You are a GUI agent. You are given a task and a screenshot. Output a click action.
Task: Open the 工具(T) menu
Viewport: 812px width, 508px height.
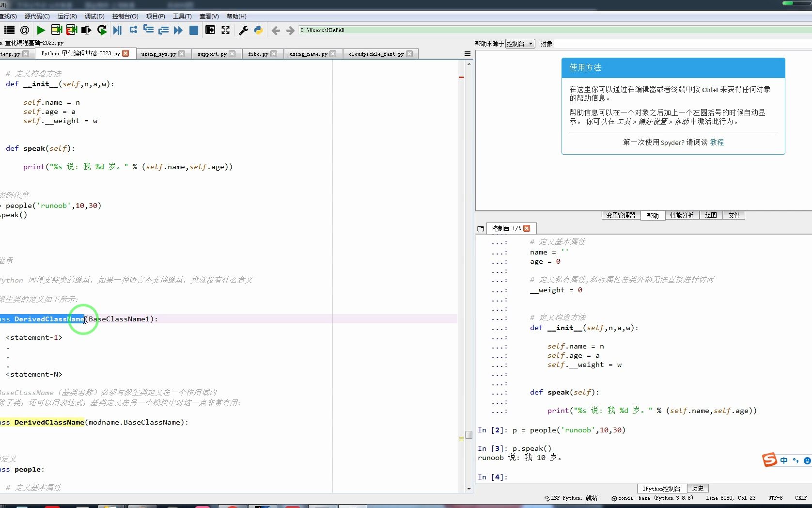(x=182, y=16)
